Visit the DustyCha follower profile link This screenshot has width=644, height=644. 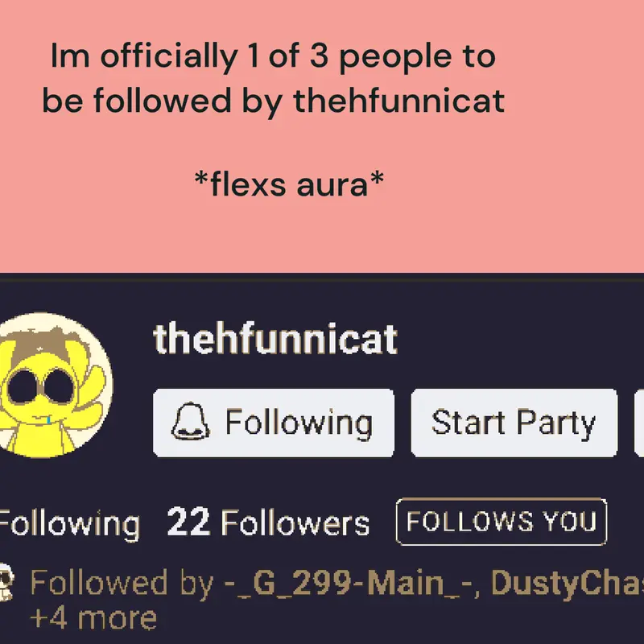click(568, 583)
